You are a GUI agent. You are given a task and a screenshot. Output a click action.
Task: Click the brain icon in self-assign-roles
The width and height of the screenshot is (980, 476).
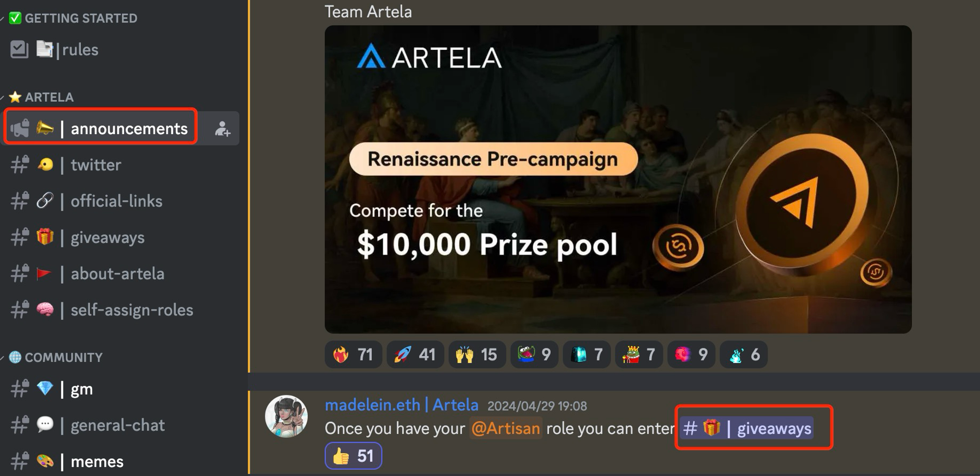tap(45, 309)
